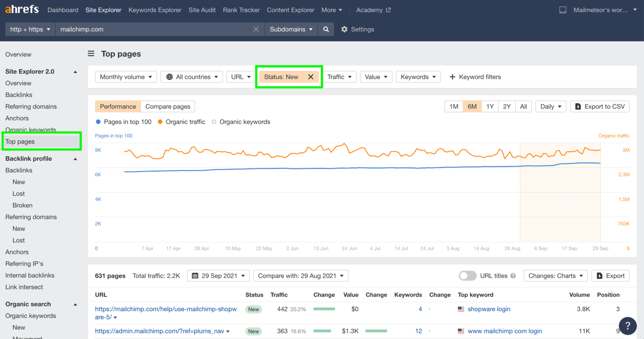
Task: Set chart range to 1Y
Action: (490, 106)
